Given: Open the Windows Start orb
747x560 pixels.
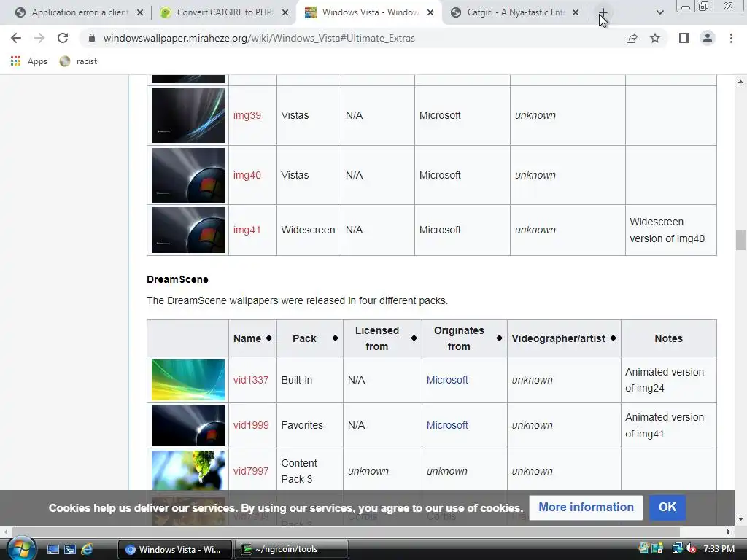Looking at the screenshot, I should (x=21, y=548).
